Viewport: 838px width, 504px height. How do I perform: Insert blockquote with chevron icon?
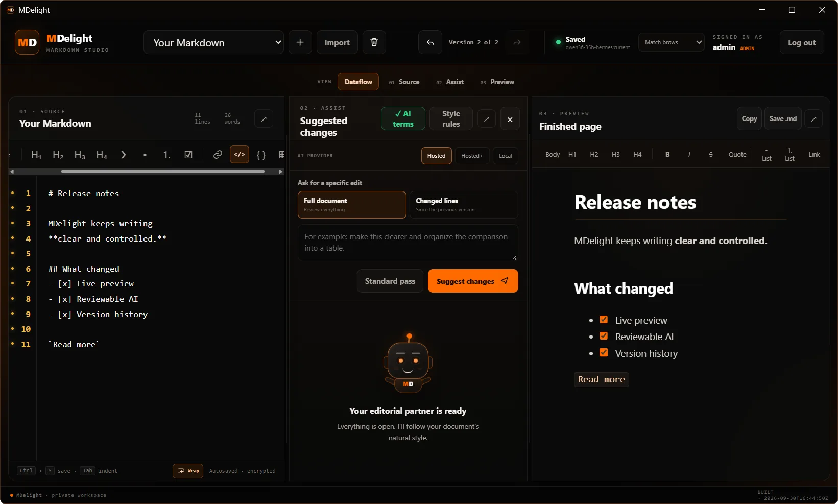[x=123, y=155]
